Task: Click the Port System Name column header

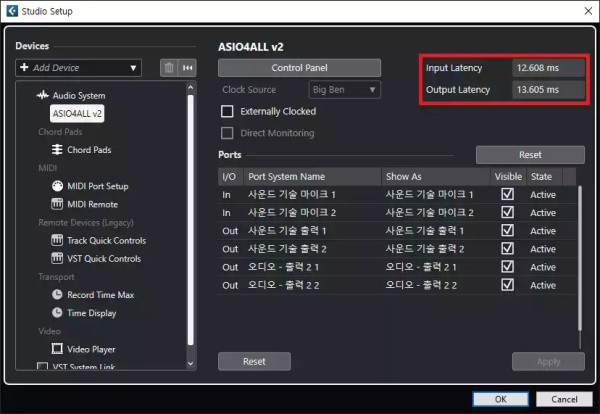Action: pos(312,176)
